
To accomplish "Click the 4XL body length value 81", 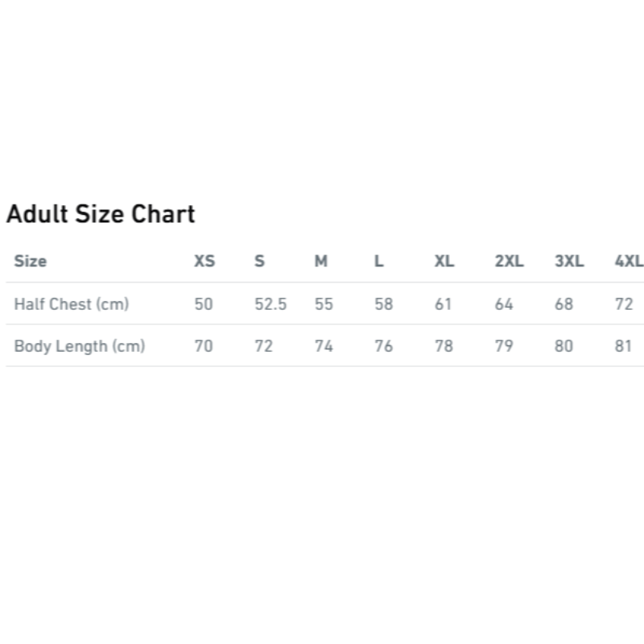I will coord(624,346).
